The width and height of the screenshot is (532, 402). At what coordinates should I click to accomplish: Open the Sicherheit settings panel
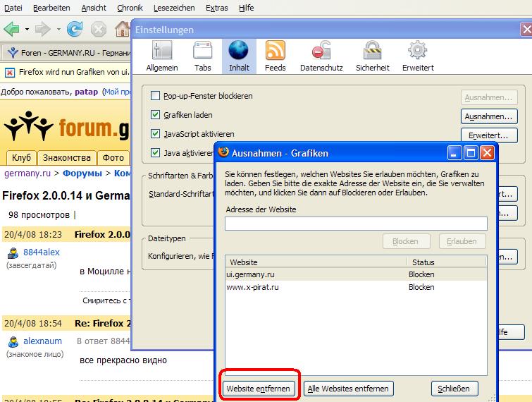pyautogui.click(x=373, y=56)
